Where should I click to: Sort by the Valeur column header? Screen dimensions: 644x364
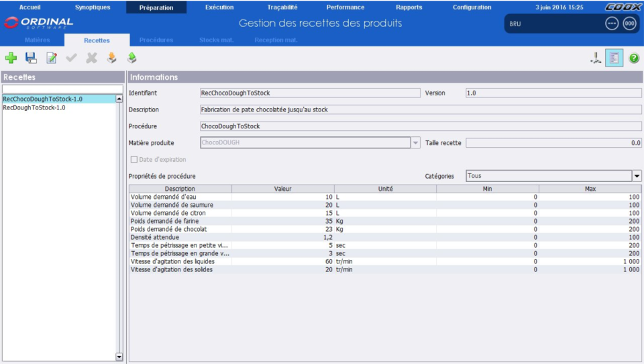pyautogui.click(x=282, y=189)
